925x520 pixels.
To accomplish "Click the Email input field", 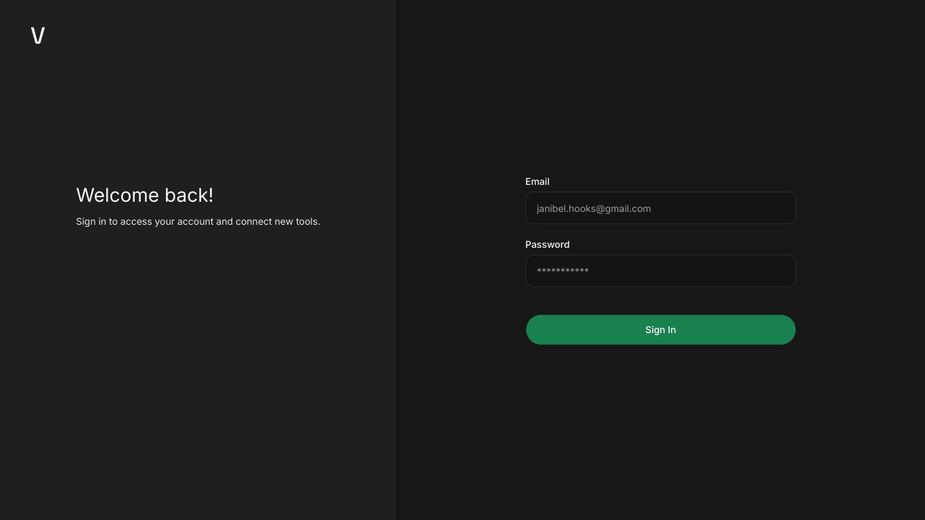I will click(660, 208).
